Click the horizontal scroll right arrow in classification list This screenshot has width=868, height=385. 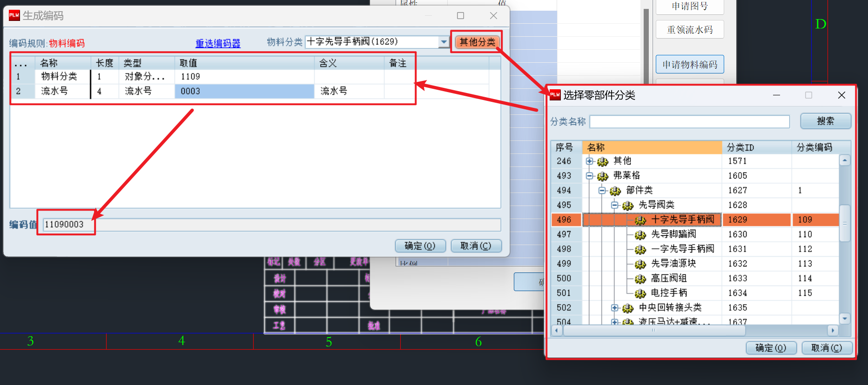(833, 331)
